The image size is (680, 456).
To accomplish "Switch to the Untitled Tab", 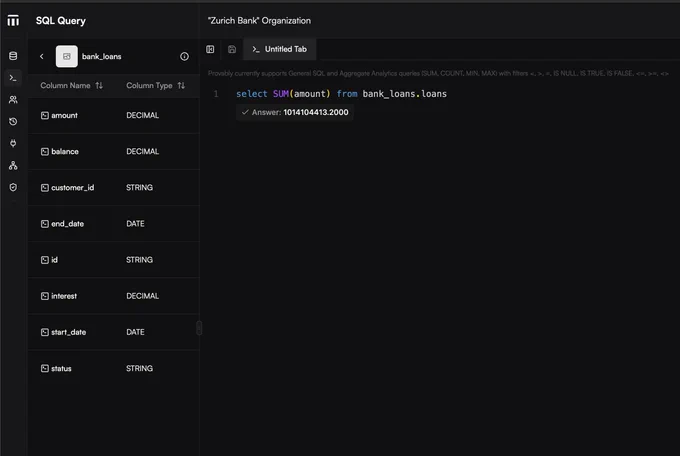I will click(x=280, y=49).
